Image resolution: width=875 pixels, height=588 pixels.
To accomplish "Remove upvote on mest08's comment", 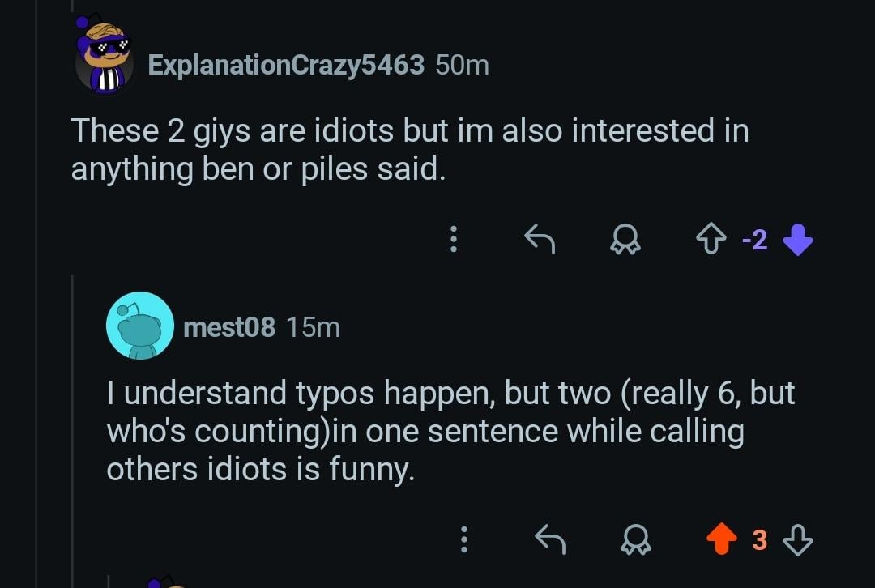I will tap(722, 539).
